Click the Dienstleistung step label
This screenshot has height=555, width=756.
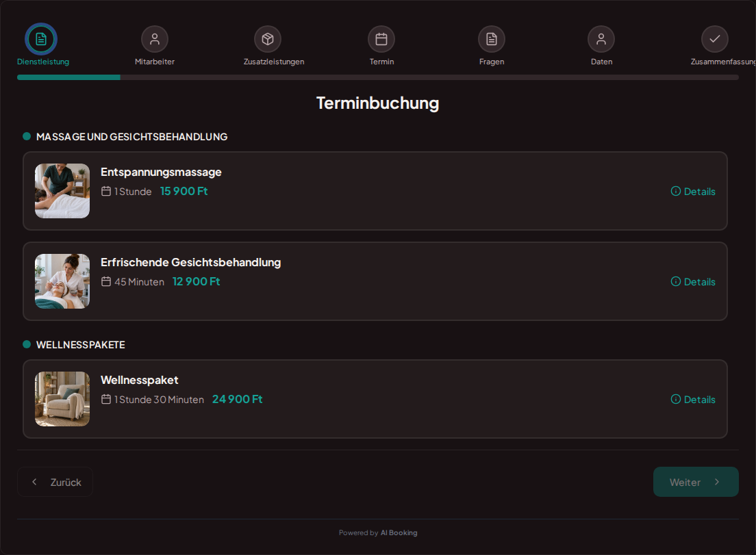click(x=43, y=62)
